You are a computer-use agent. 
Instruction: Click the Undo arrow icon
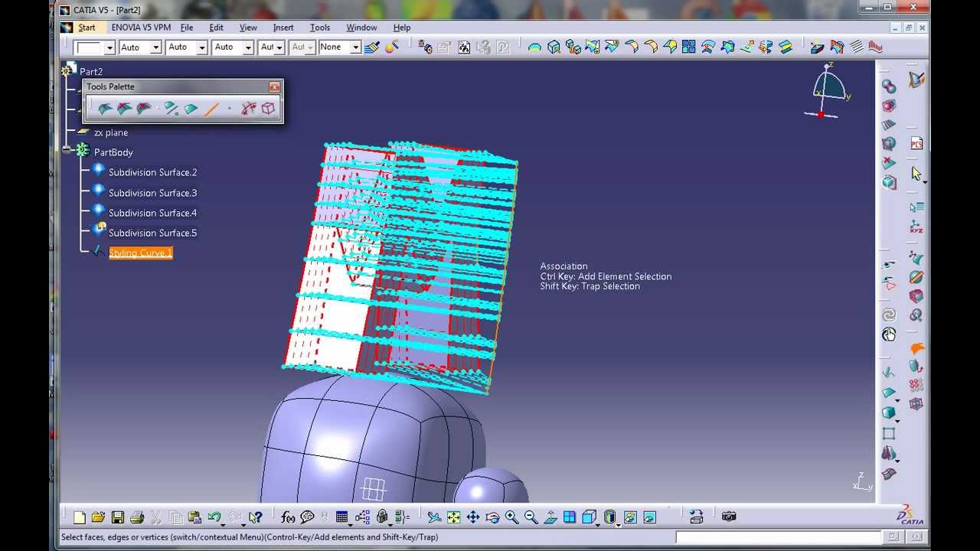pos(214,517)
